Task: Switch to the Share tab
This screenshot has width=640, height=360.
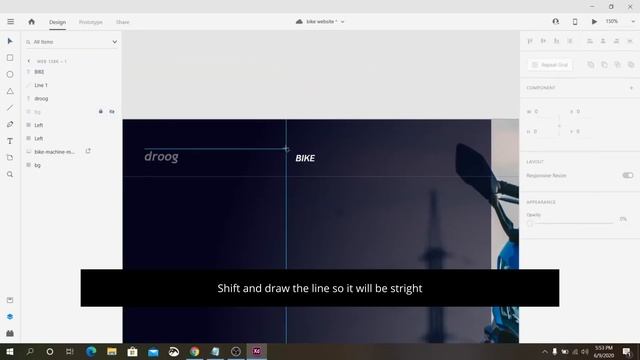Action: pyautogui.click(x=122, y=22)
